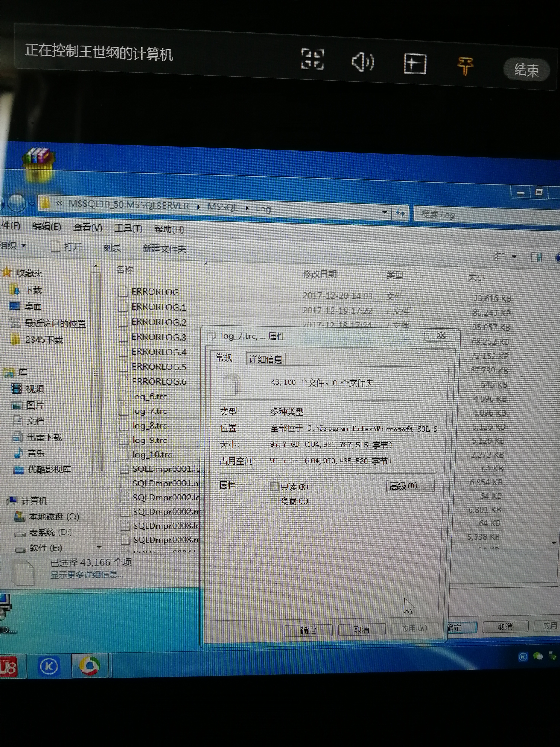Viewport: 560px width, 747px height.
Task: Select the log_10.trc file
Action: [152, 455]
